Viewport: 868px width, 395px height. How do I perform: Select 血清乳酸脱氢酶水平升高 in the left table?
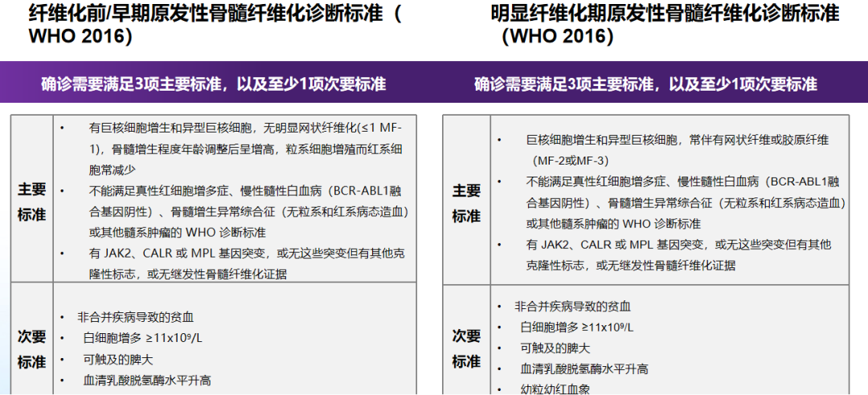146,381
